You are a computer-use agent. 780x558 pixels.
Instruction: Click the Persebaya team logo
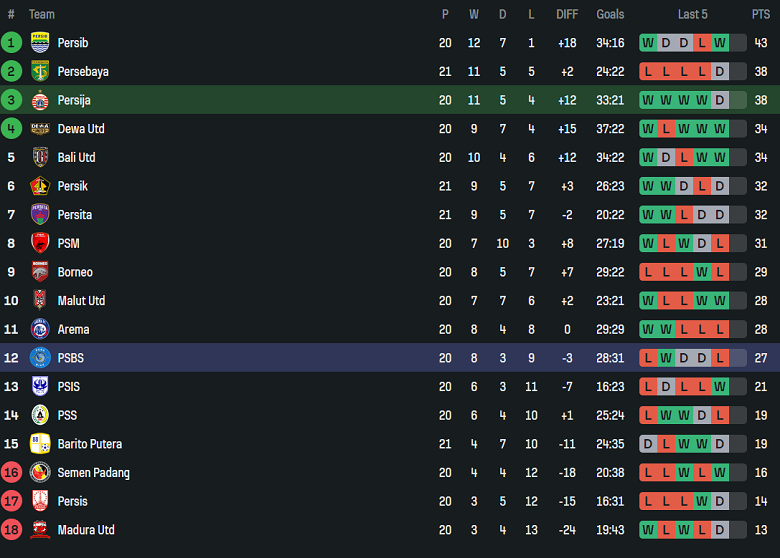pos(40,71)
